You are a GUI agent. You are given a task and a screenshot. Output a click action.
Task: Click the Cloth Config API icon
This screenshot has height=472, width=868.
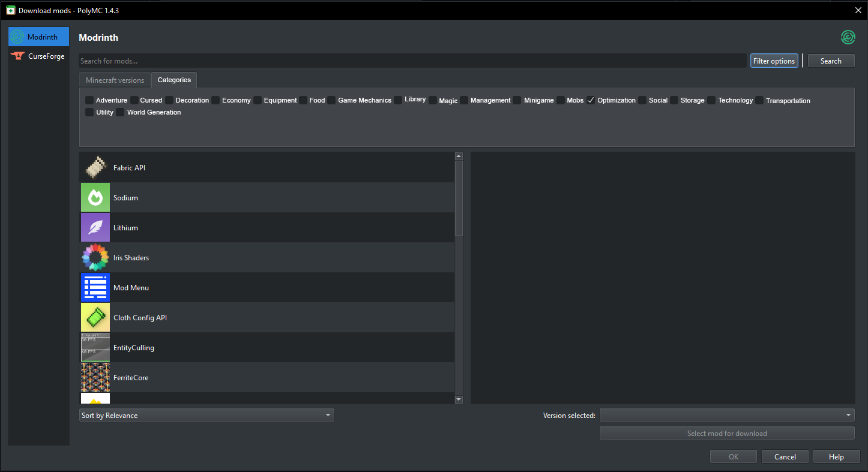point(95,317)
